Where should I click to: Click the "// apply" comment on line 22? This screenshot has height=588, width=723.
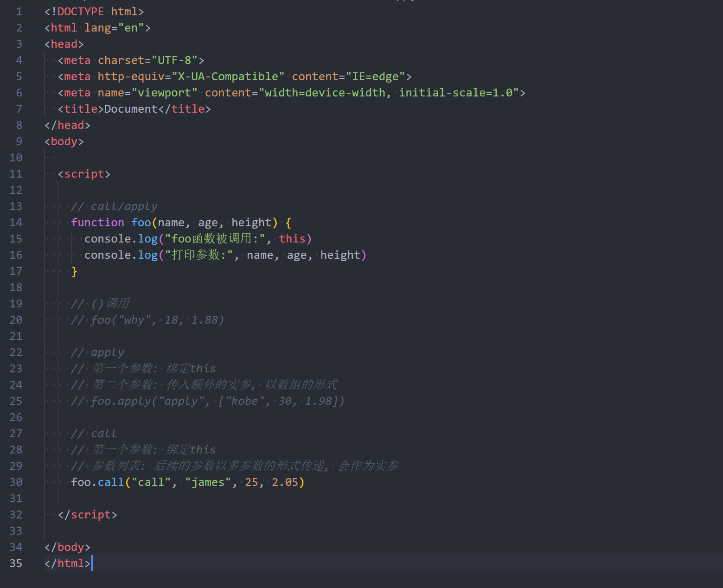97,352
